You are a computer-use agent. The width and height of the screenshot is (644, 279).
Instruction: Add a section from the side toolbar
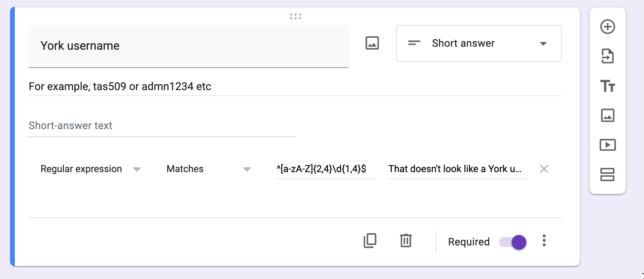click(x=607, y=174)
